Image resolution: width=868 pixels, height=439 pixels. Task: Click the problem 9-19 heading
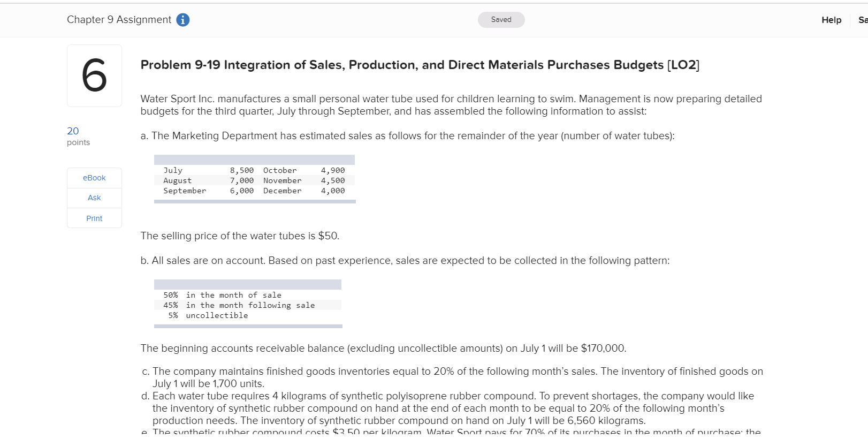point(420,65)
